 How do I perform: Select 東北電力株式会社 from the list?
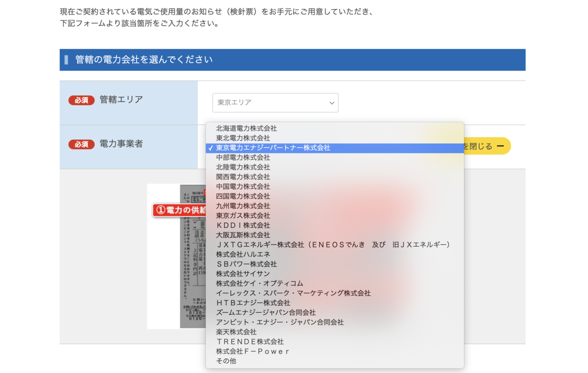335,139
